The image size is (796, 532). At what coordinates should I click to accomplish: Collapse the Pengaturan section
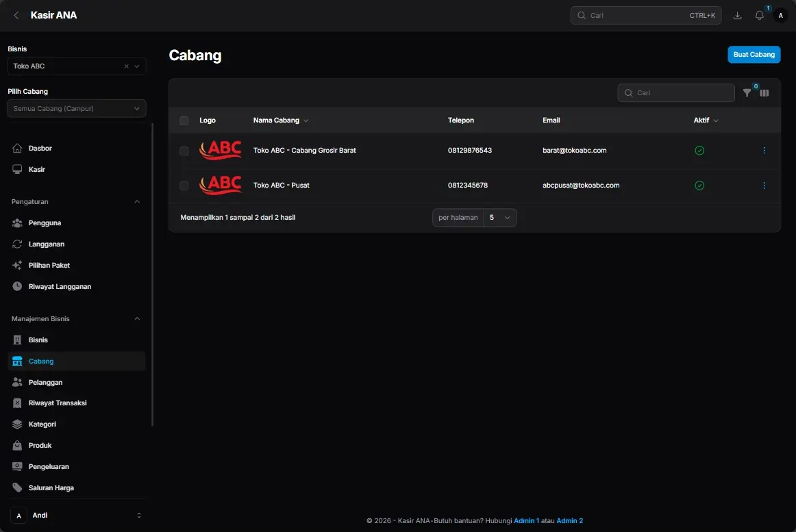pos(137,201)
